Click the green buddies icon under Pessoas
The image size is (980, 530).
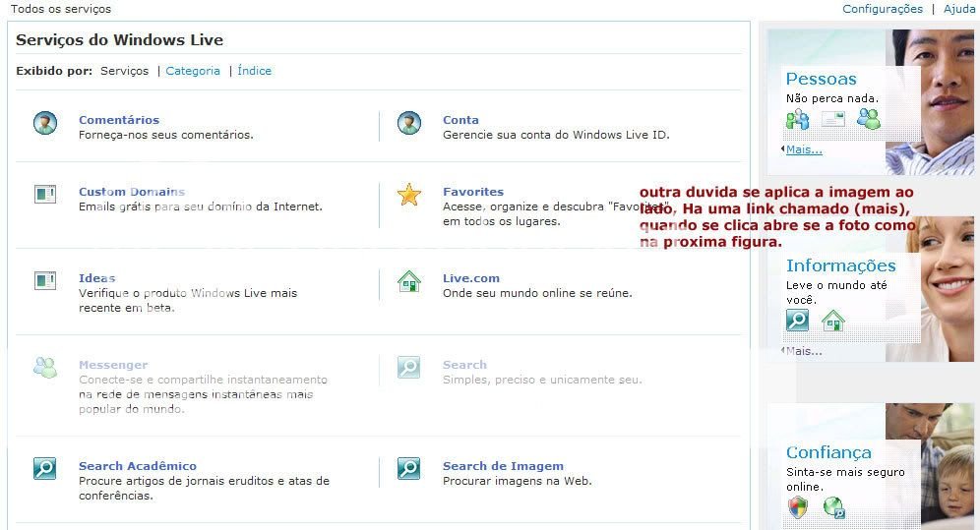(868, 119)
